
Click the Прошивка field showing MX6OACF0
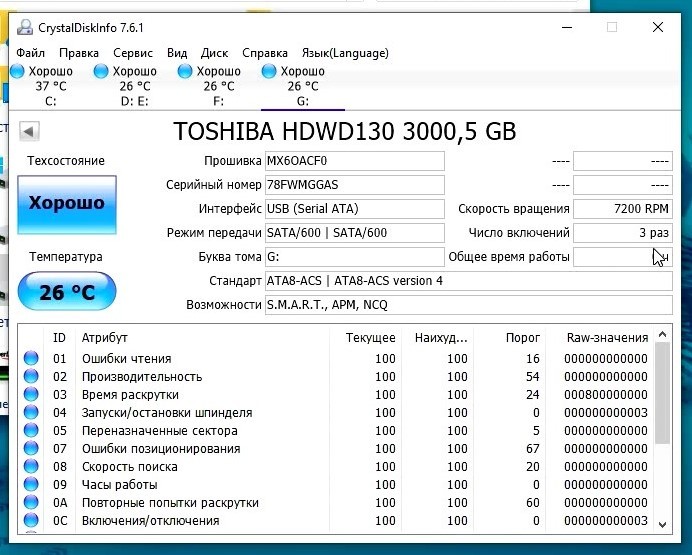tap(354, 161)
